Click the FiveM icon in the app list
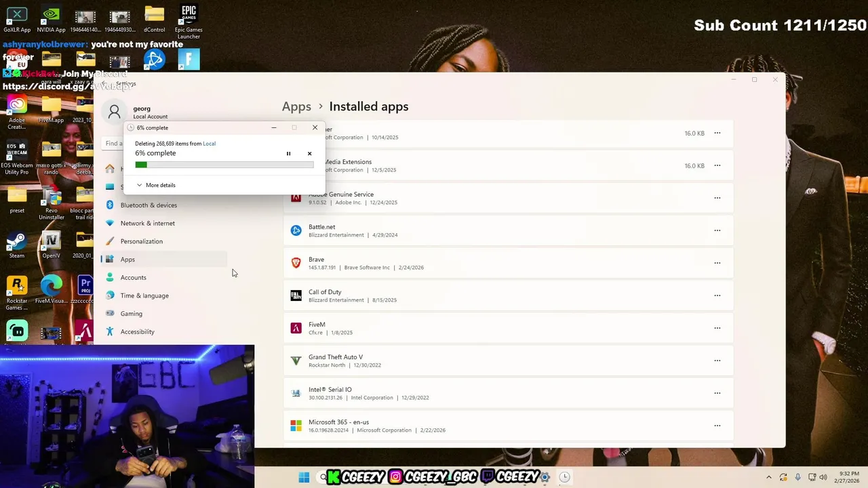 296,328
